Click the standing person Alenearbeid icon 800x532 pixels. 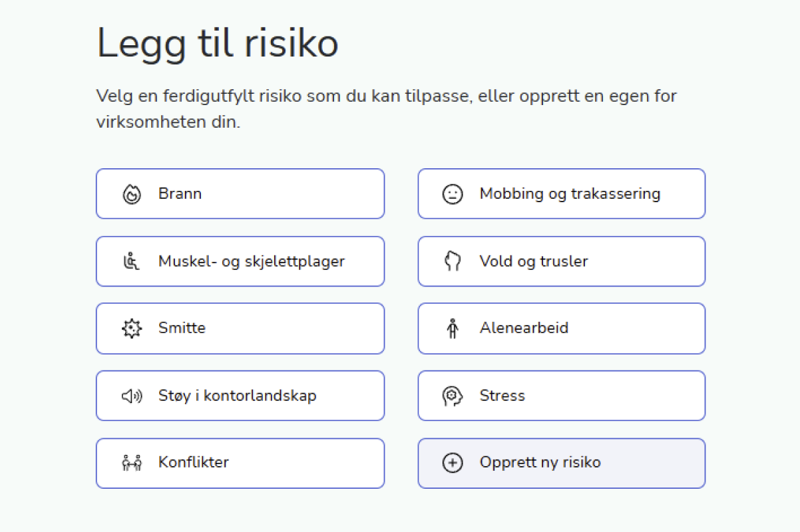tap(453, 329)
